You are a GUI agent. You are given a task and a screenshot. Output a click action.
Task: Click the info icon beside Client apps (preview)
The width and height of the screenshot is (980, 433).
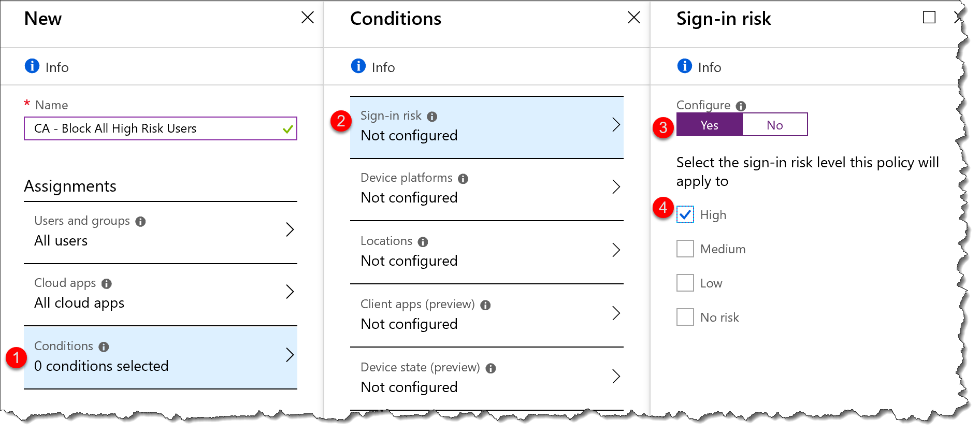pos(486,305)
